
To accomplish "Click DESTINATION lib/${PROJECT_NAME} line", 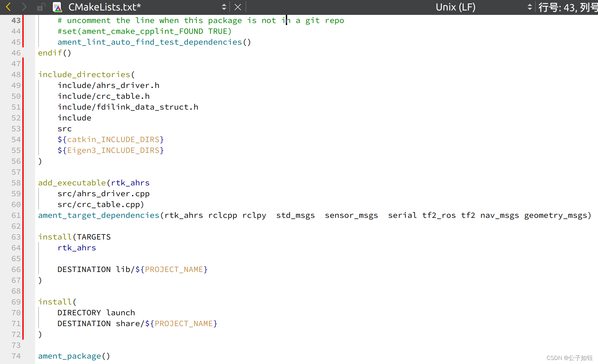I will [x=133, y=269].
